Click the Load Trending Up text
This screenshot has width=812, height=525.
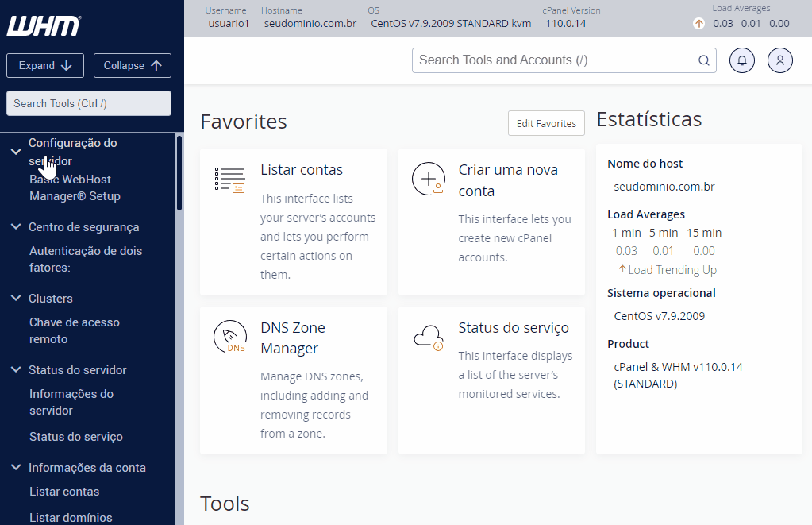click(x=672, y=270)
